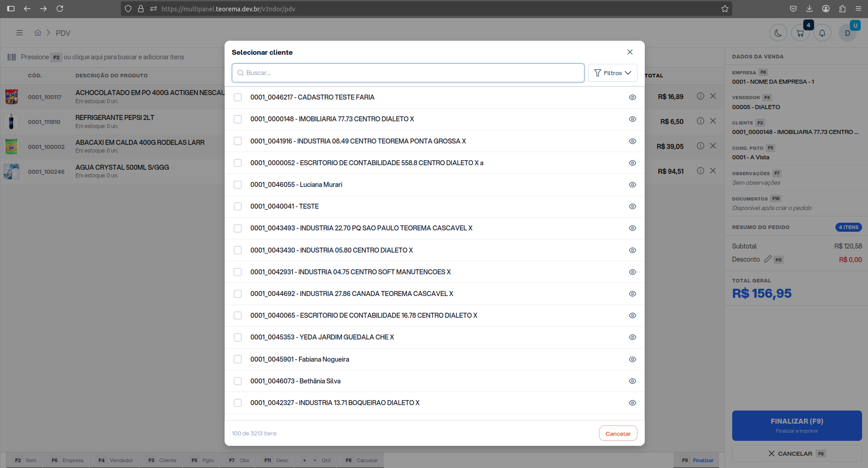868x468 pixels.
Task: View details of ESCRITORIO DE CONTABILIDADE 558.8 client
Action: (x=633, y=163)
